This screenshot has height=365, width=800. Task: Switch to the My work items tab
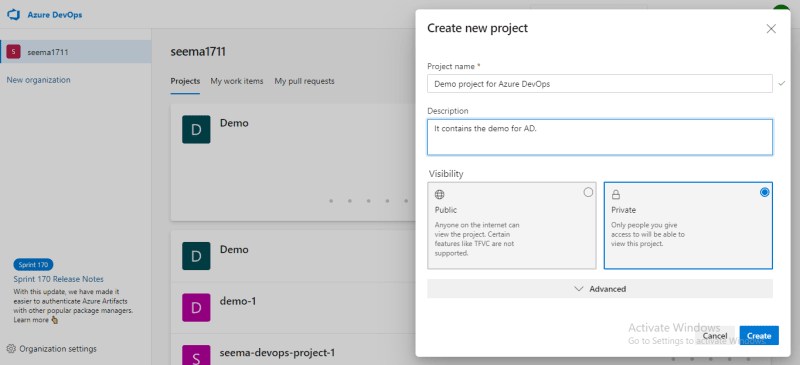click(x=237, y=81)
